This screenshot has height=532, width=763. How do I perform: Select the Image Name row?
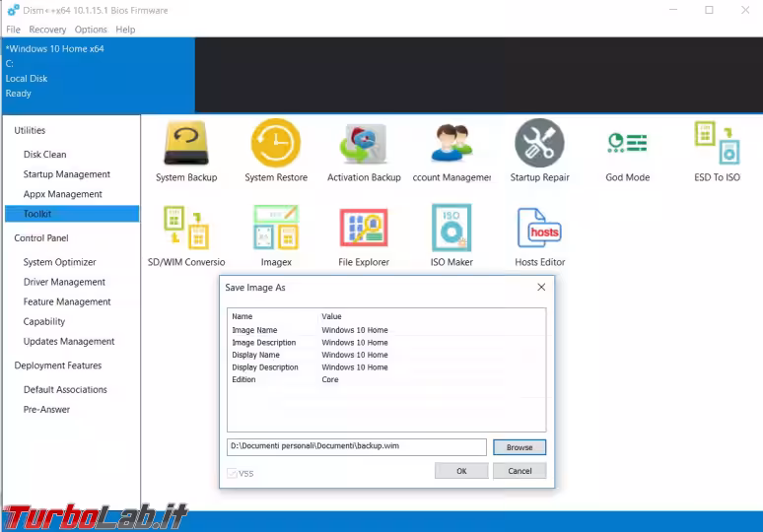(x=386, y=330)
